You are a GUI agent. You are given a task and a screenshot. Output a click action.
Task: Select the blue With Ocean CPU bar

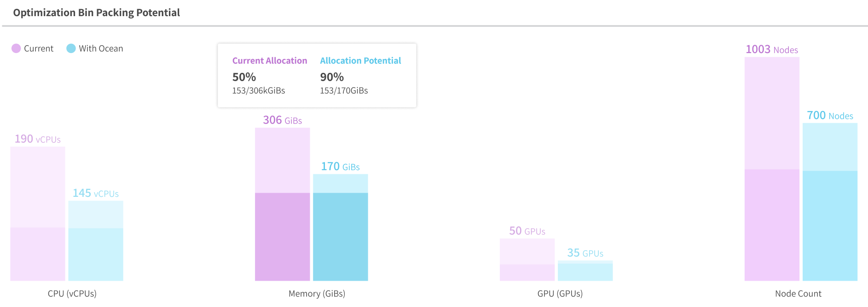click(96, 241)
